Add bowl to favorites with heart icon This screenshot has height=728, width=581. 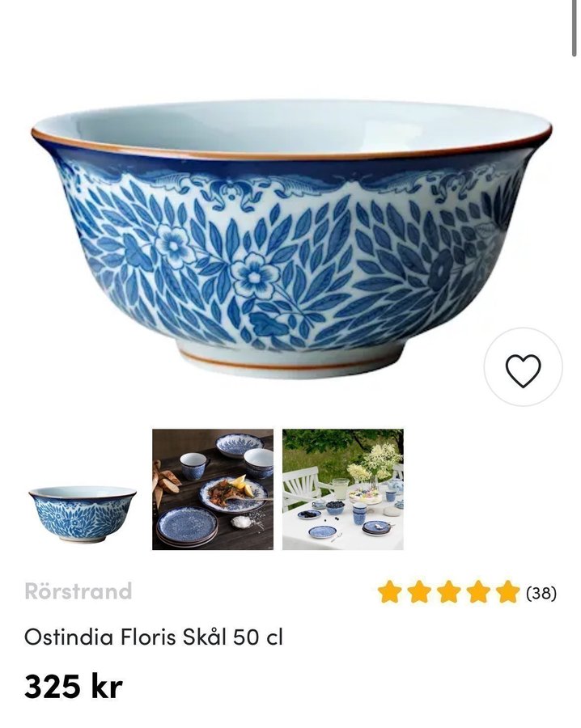(523, 366)
